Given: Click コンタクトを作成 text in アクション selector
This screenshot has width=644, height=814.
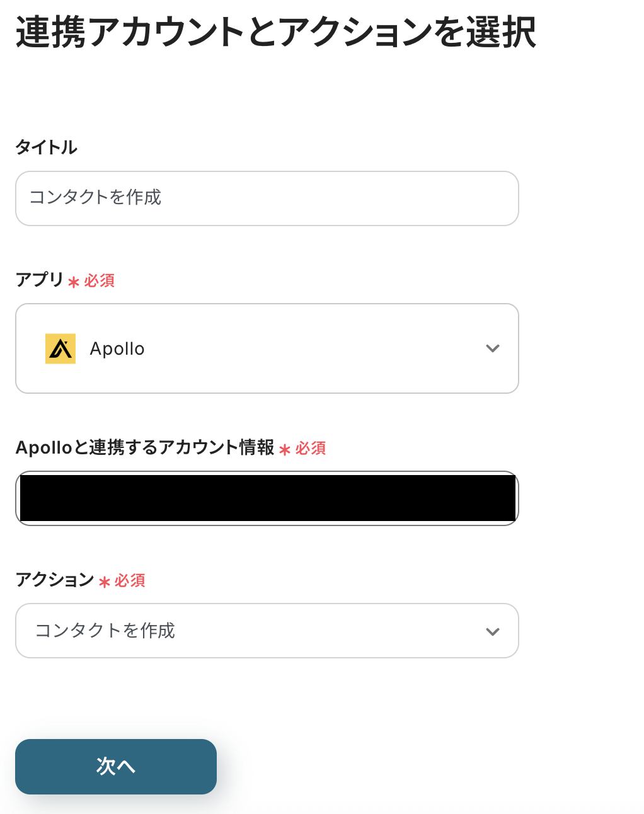Looking at the screenshot, I should pos(105,631).
